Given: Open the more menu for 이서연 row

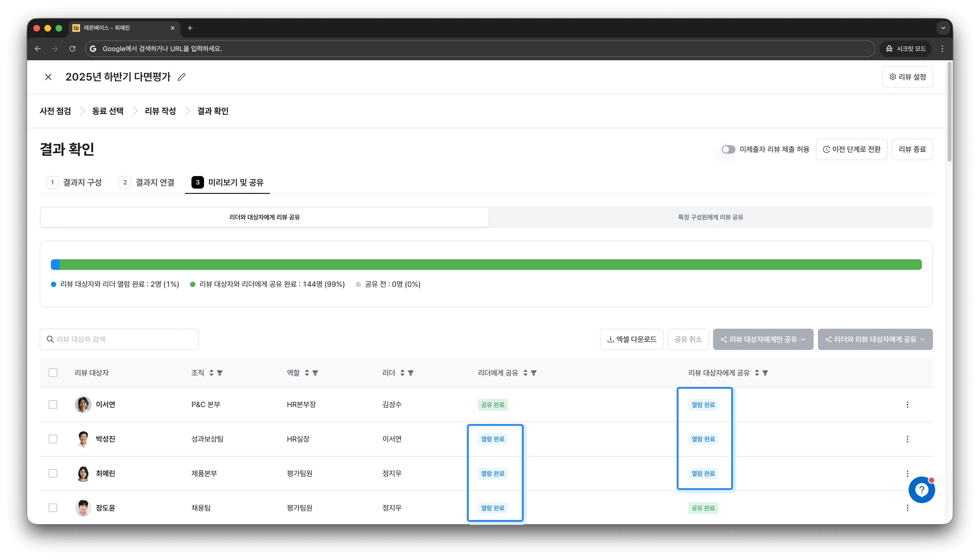Looking at the screenshot, I should pyautogui.click(x=907, y=405).
